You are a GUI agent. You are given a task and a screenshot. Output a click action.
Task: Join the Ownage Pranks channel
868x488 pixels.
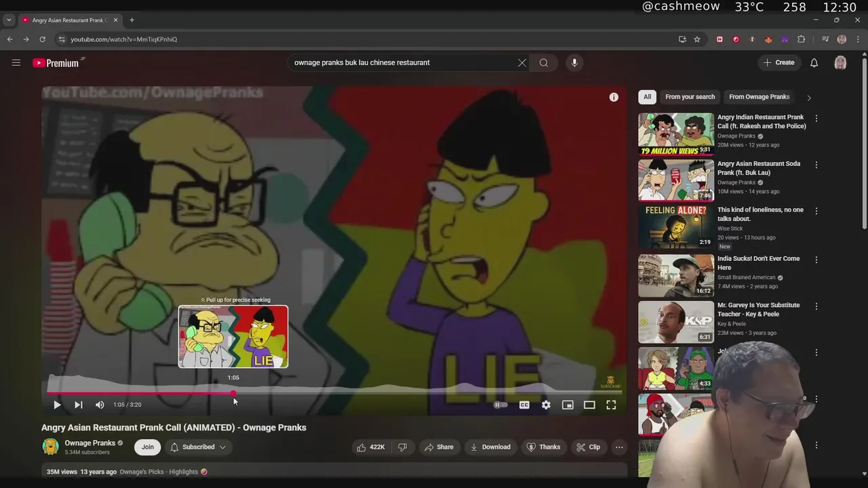148,447
